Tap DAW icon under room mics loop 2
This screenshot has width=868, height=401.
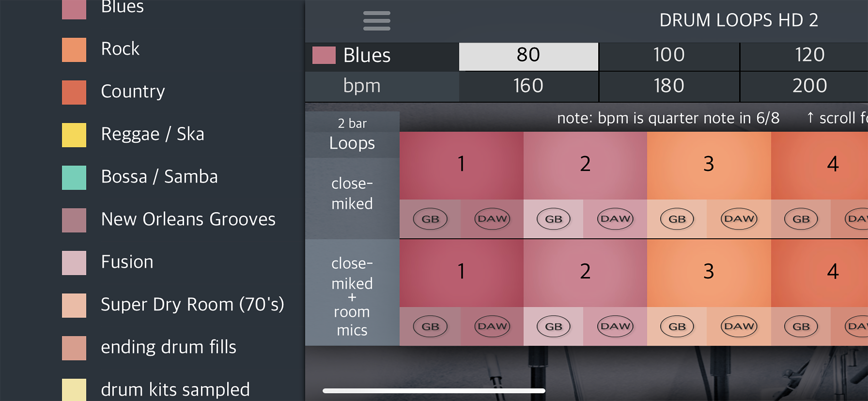(615, 326)
